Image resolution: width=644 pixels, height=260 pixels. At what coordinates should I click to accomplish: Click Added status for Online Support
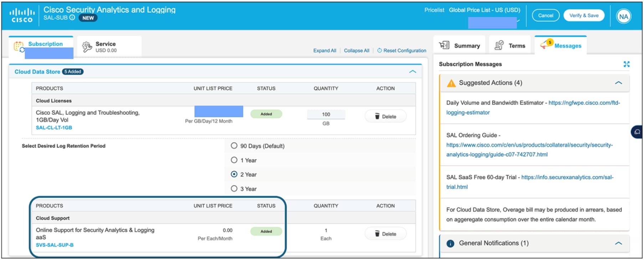tap(266, 231)
